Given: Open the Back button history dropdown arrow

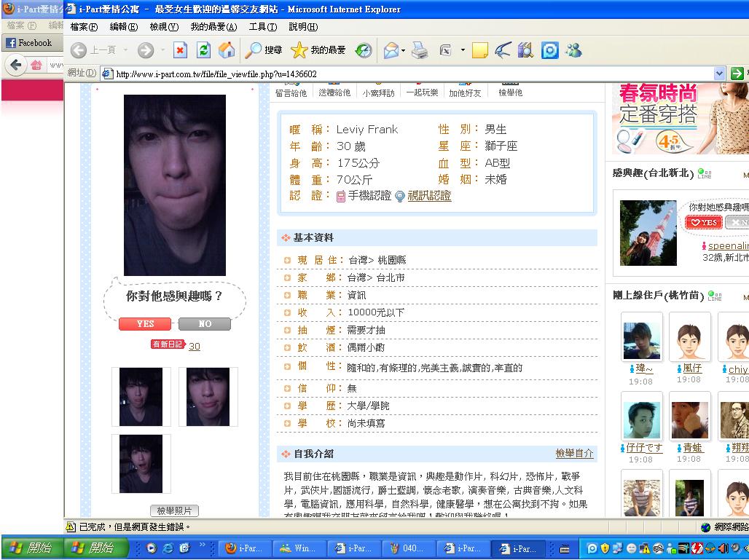Looking at the screenshot, I should (125, 50).
